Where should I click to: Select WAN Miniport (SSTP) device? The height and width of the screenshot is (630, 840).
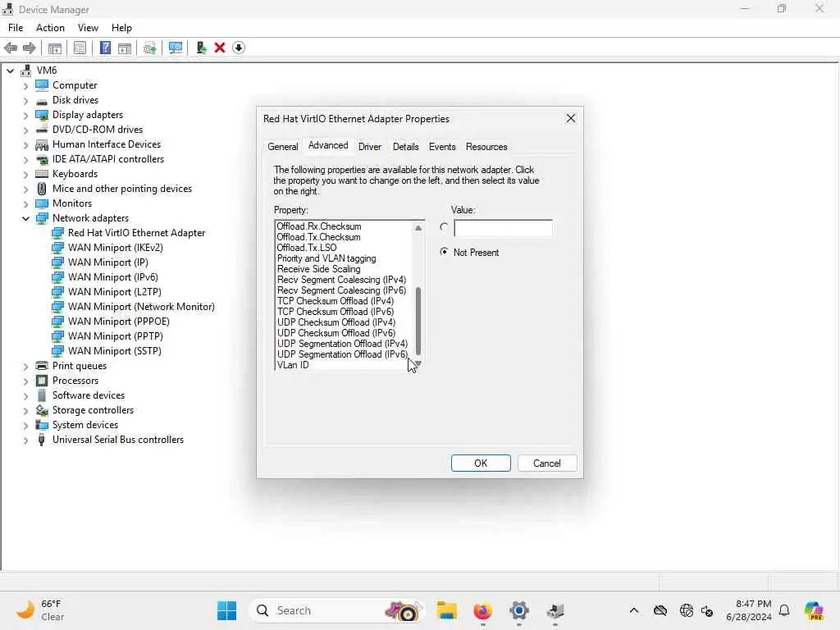114,351
